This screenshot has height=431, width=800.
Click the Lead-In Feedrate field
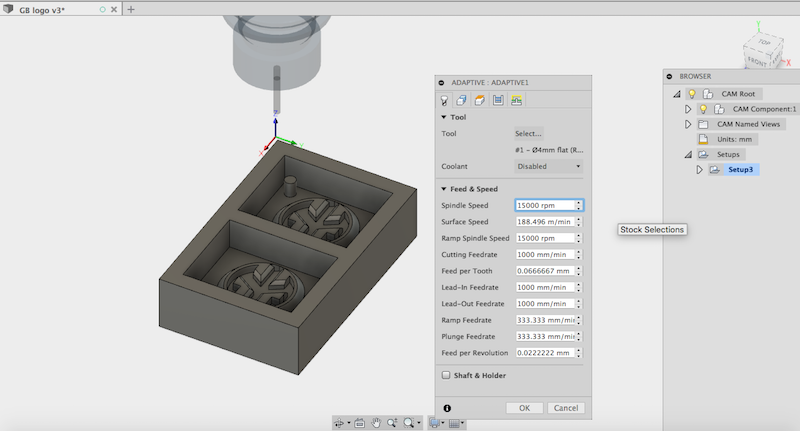click(545, 287)
